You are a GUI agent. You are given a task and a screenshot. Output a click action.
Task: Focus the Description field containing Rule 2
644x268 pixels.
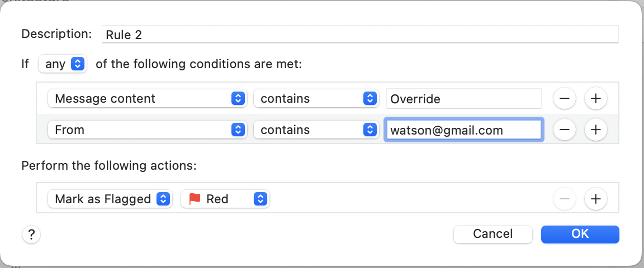click(x=360, y=35)
